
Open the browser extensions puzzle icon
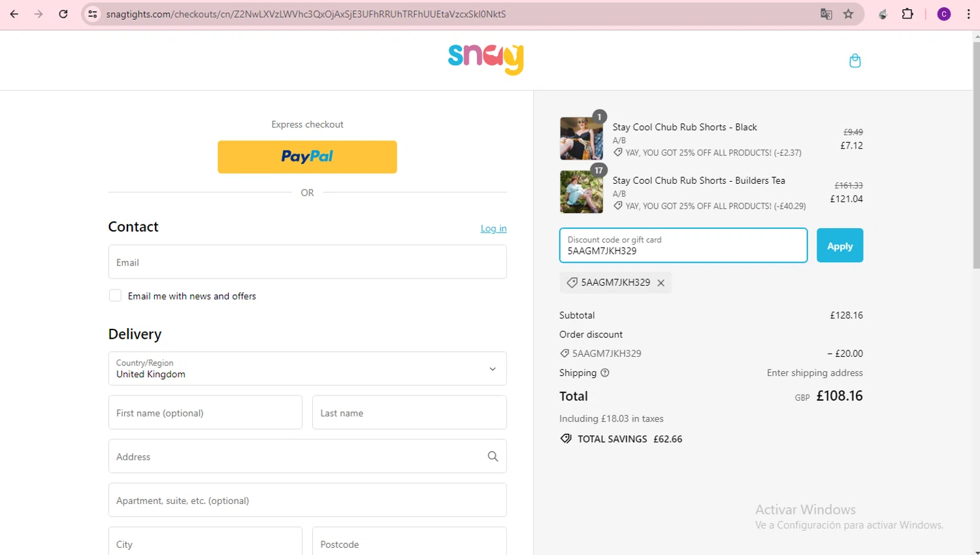coord(907,14)
